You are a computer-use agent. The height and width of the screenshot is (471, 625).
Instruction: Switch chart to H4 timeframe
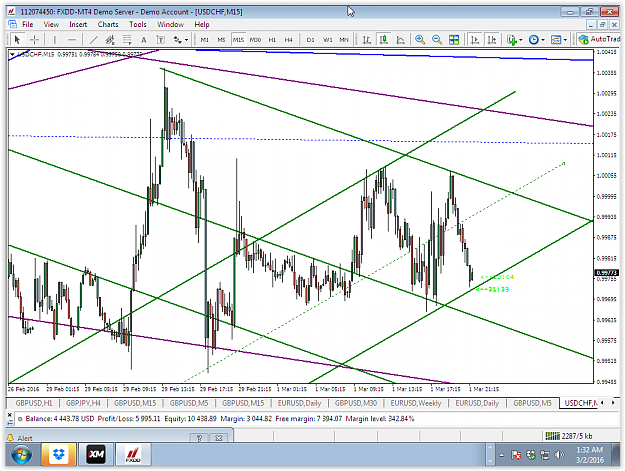click(289, 39)
